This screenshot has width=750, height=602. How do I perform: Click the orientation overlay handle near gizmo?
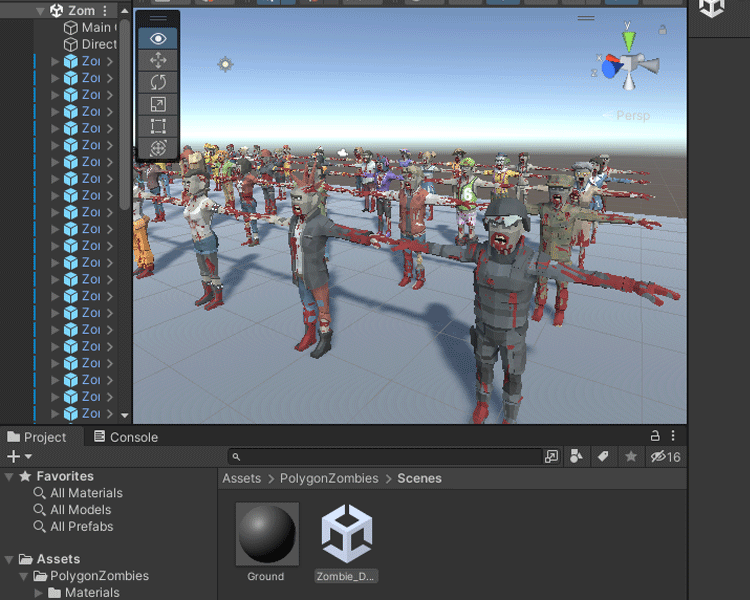(585, 18)
